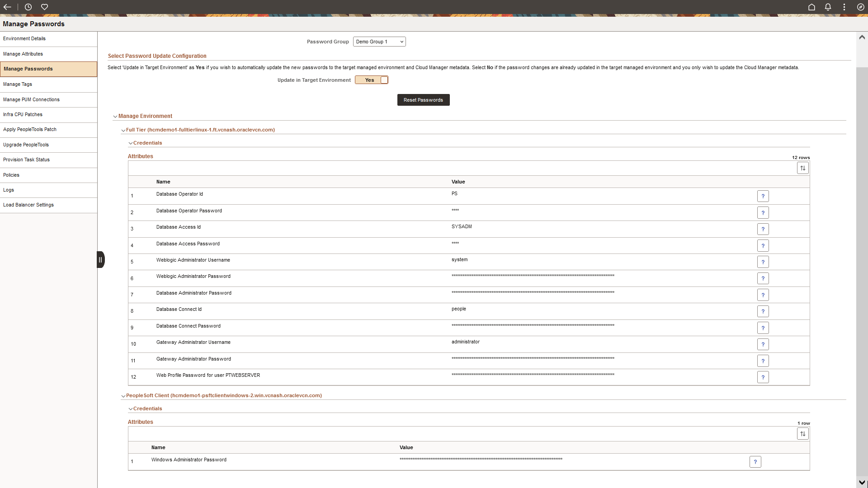This screenshot has height=488, width=868.
Task: Click sort icon in Full Tier Attributes grid
Action: coord(802,168)
